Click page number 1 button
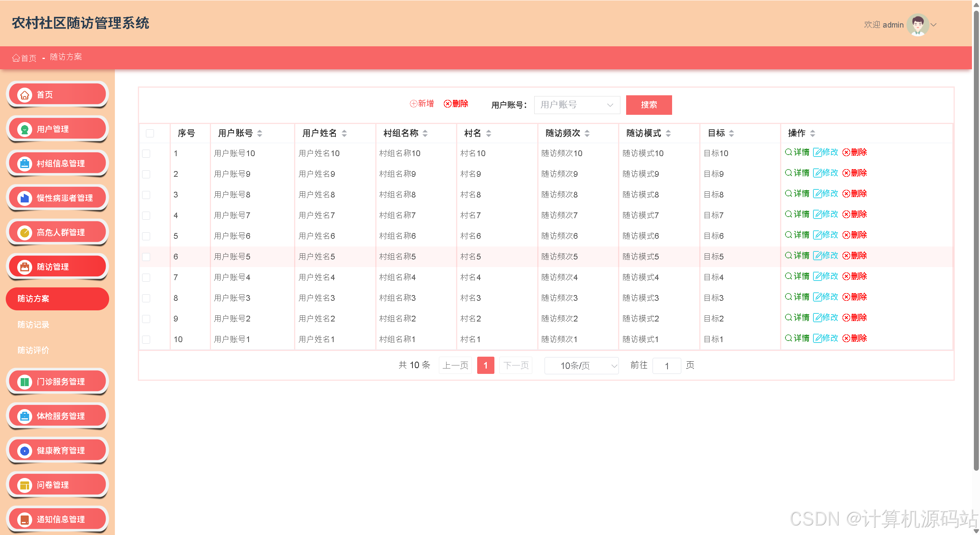Viewport: 980px width, 535px height. (486, 365)
